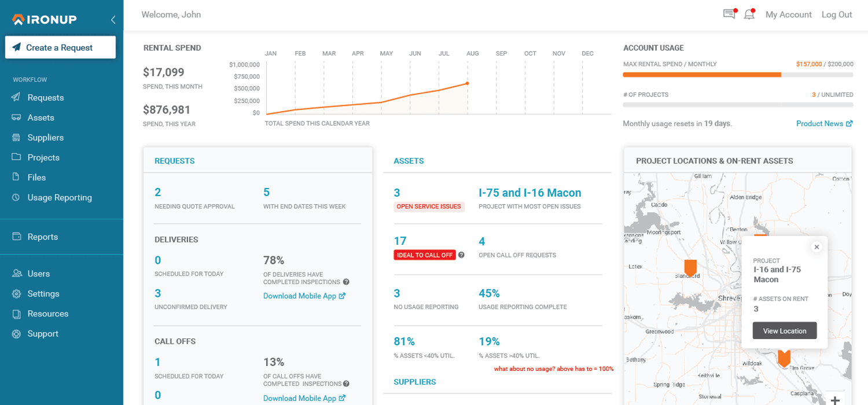Open Projects in the sidebar

(x=43, y=157)
